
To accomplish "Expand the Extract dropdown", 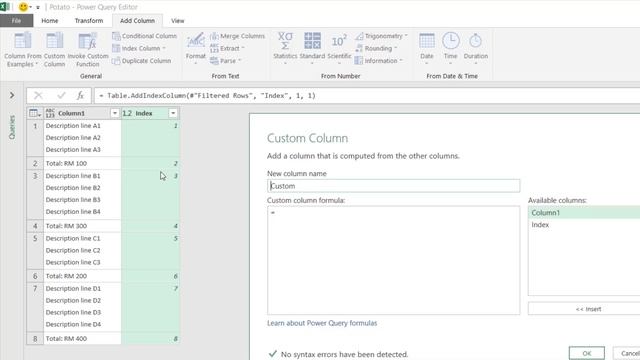I will tap(227, 48).
